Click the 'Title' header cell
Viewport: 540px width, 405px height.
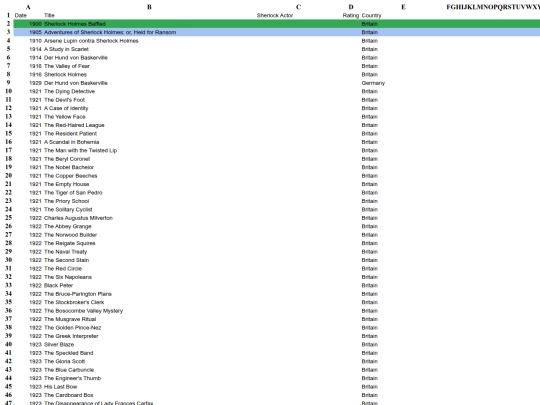[49, 15]
